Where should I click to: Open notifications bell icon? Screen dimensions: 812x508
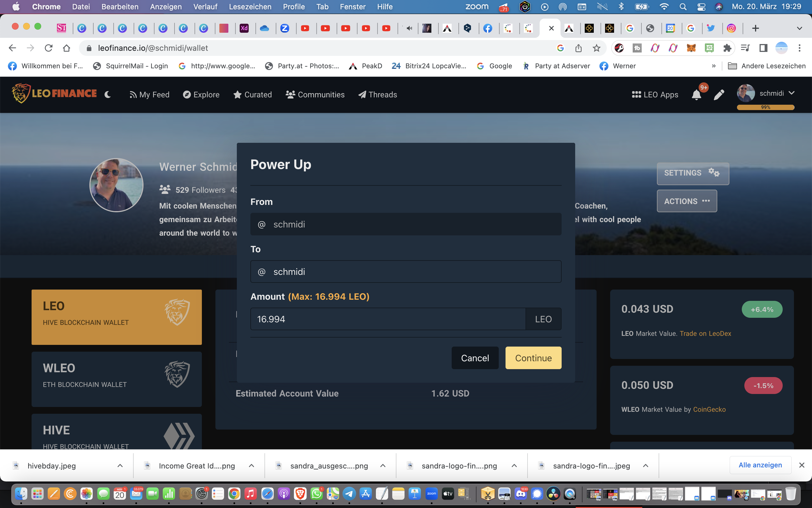[x=697, y=95]
